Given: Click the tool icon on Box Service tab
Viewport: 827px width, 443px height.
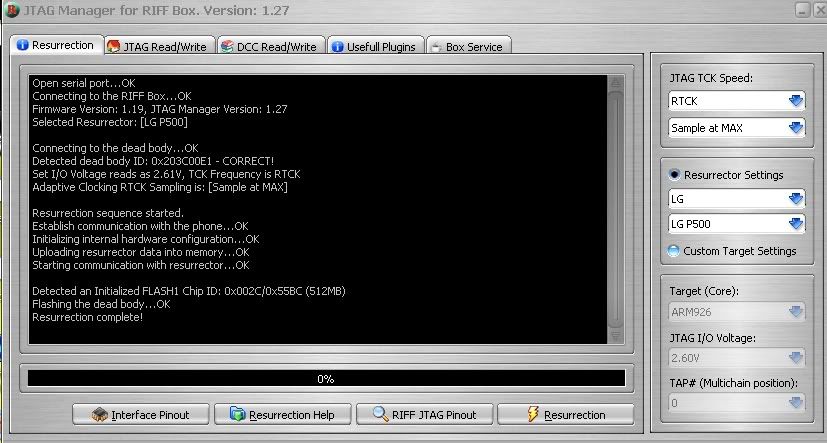Looking at the screenshot, I should click(x=436, y=47).
